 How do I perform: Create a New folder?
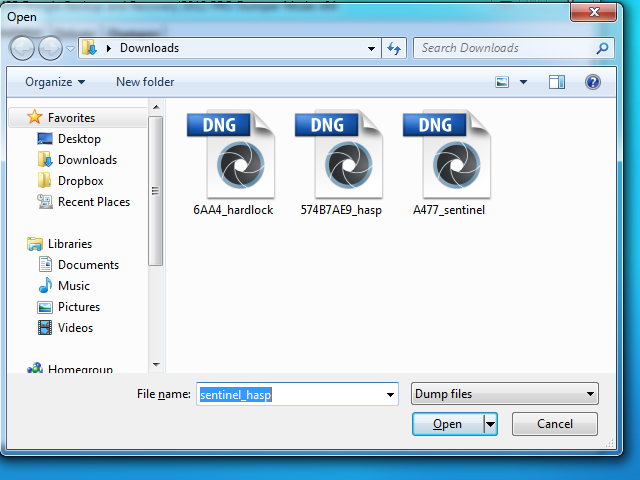point(145,82)
